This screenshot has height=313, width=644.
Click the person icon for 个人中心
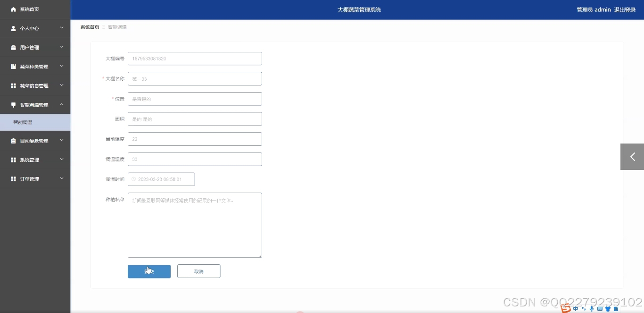[13, 28]
